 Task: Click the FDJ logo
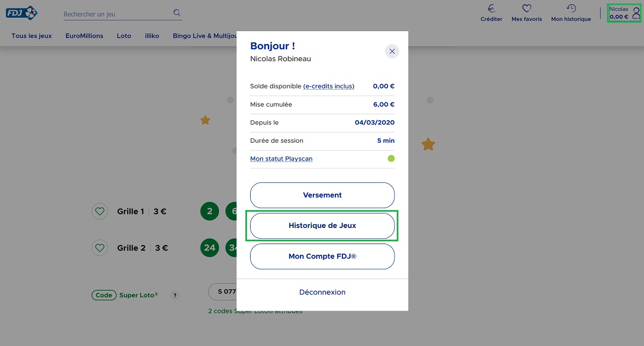[x=22, y=12]
